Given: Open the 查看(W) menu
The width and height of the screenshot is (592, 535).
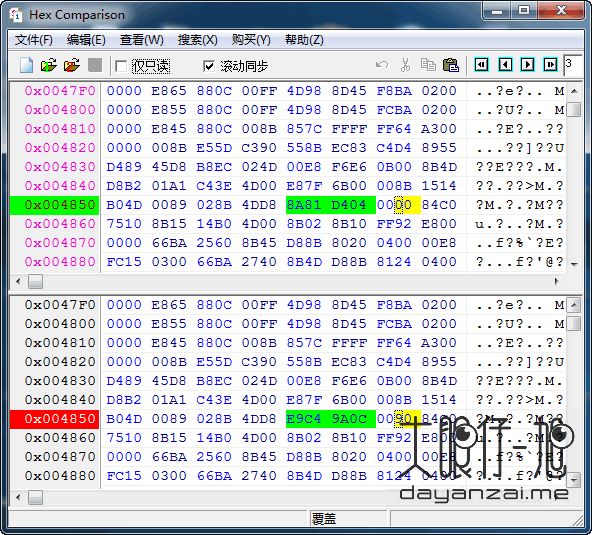Looking at the screenshot, I should point(142,40).
